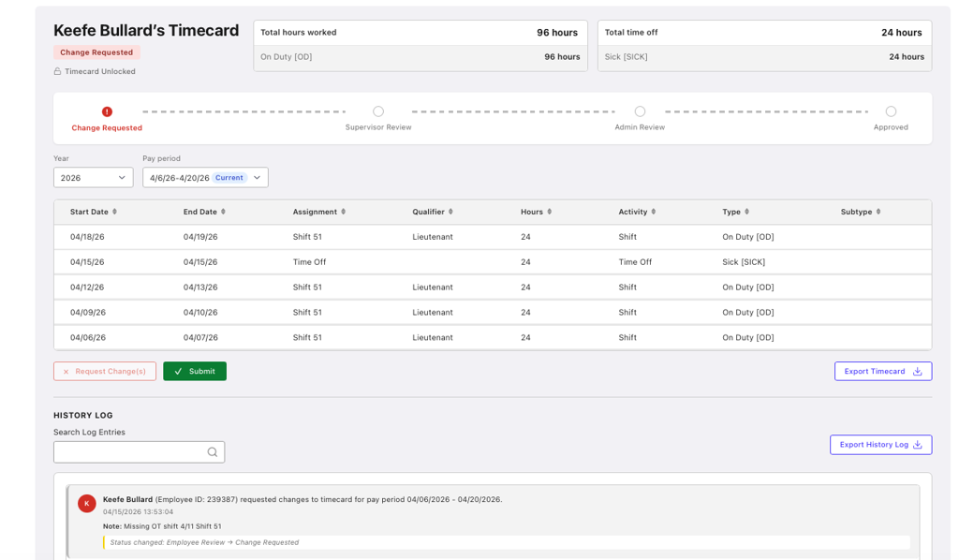Click the 04/07/26 end date cell
Screen dimensions: 959x560
point(200,337)
